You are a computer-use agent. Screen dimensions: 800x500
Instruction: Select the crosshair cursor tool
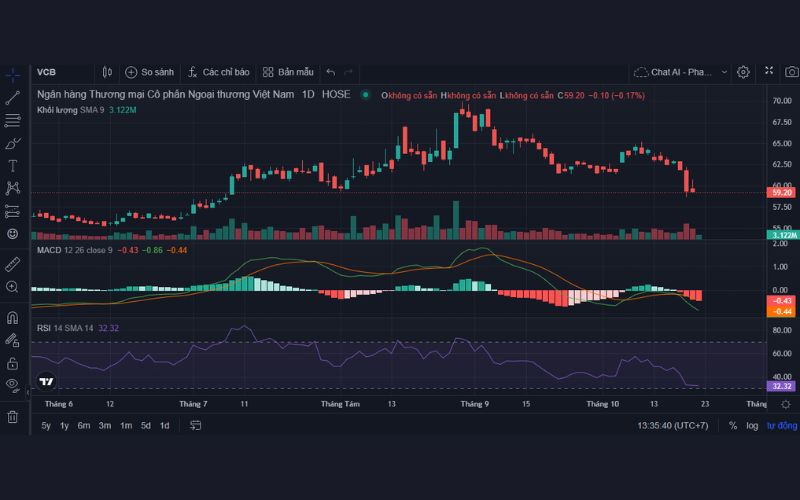click(13, 74)
